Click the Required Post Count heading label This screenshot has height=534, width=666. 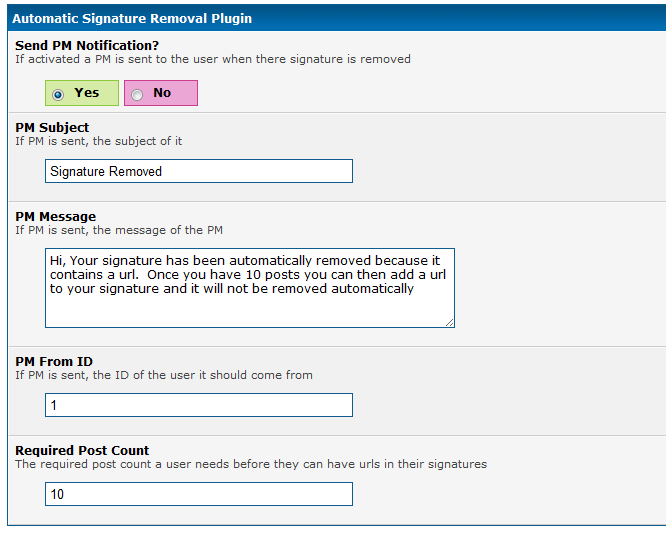pos(82,451)
